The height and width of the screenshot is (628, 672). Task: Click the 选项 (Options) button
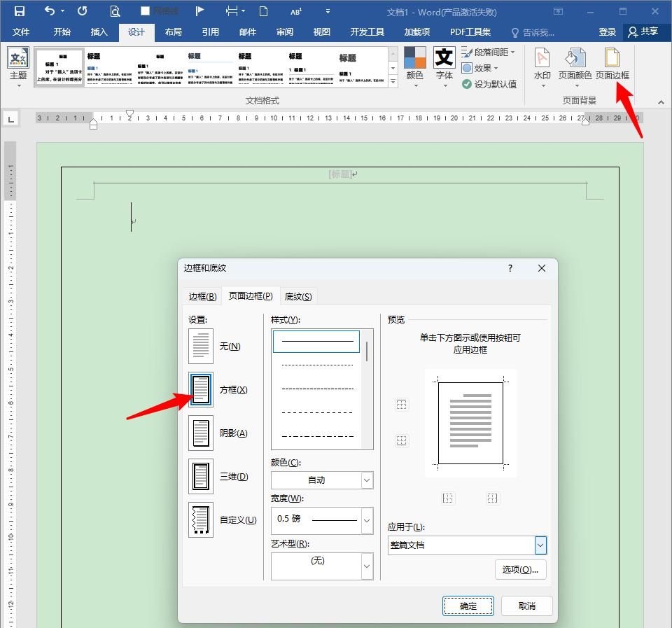point(520,569)
